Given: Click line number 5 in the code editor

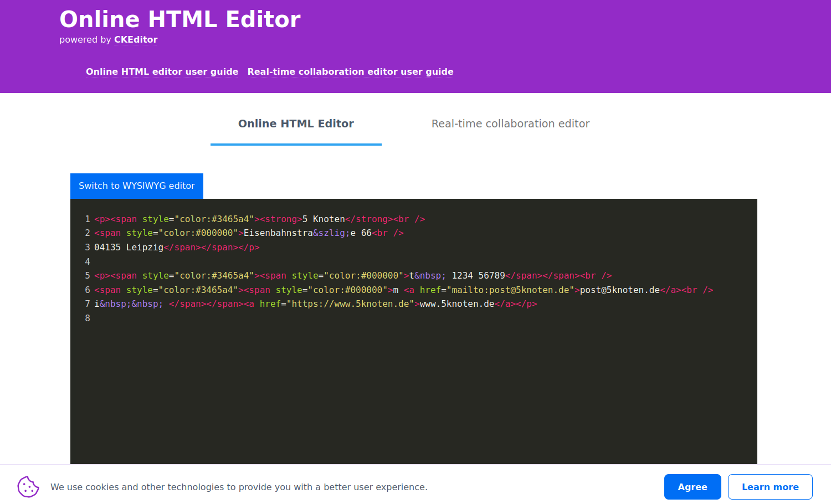Looking at the screenshot, I should click(x=87, y=275).
